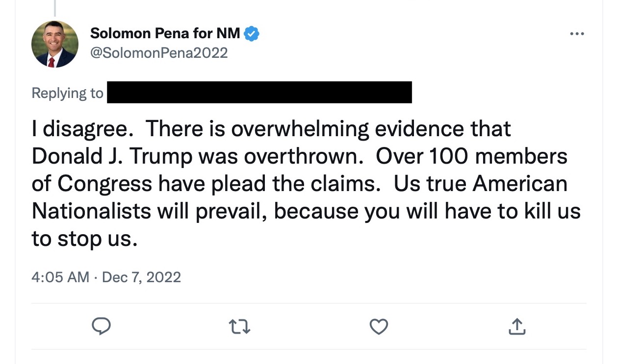
Task: Click "Donald J. Trump" in the tweet text
Action: pos(112,156)
